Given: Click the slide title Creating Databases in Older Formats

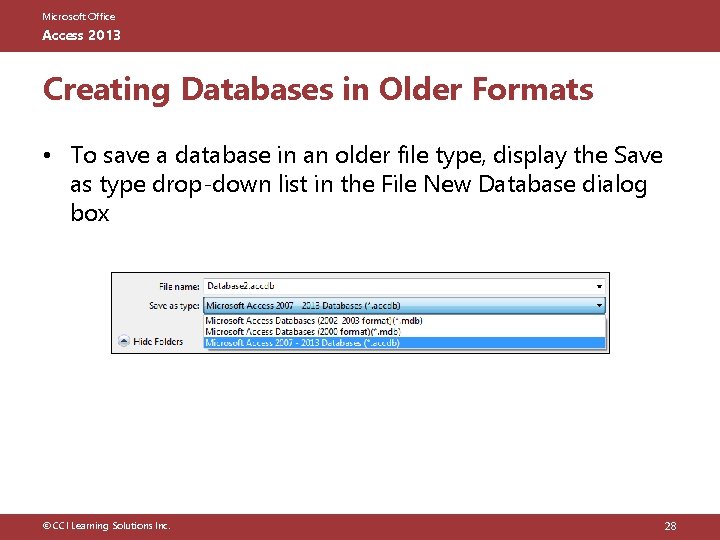Looking at the screenshot, I should (318, 89).
